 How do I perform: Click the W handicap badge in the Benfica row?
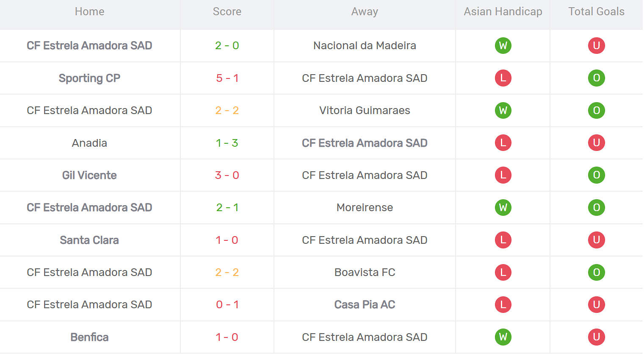point(503,337)
